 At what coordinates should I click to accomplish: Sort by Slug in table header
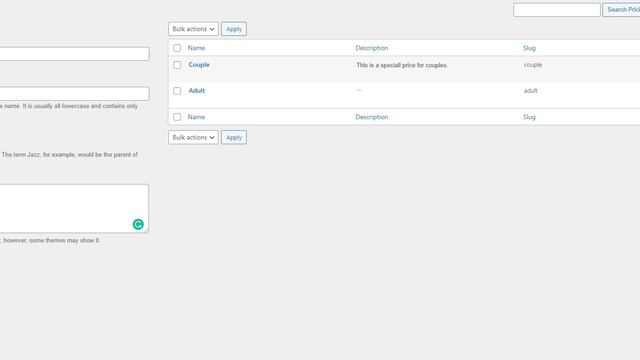(x=529, y=48)
